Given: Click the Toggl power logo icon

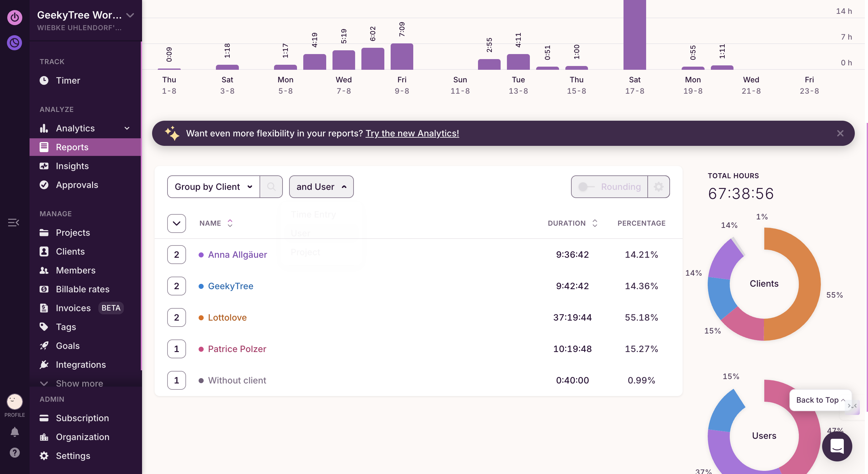Looking at the screenshot, I should [x=15, y=17].
